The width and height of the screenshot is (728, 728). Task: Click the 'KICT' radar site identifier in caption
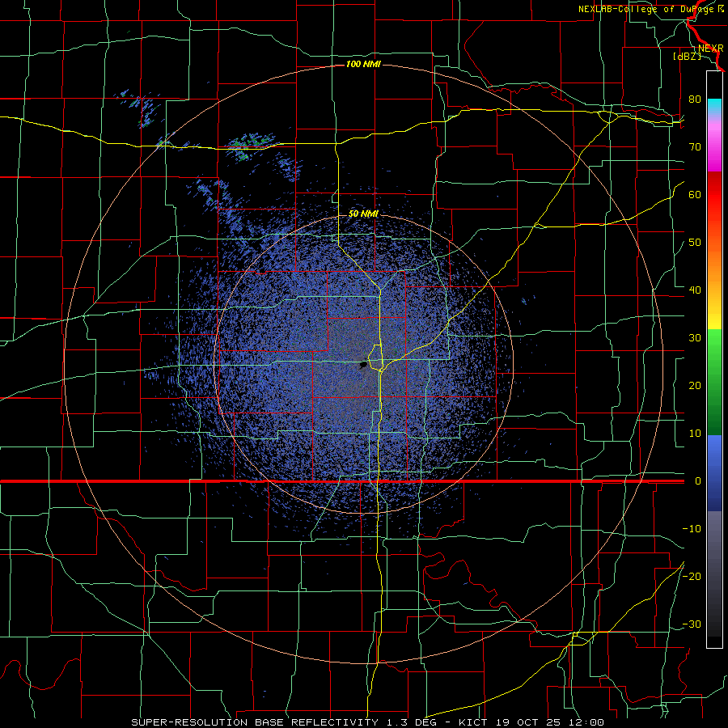click(475, 722)
